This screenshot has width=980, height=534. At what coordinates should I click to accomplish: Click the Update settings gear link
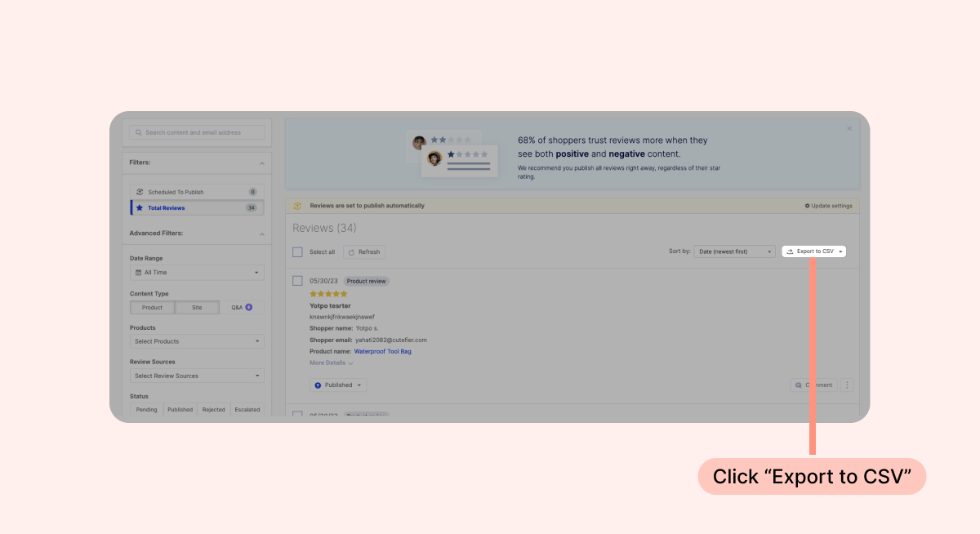click(828, 206)
